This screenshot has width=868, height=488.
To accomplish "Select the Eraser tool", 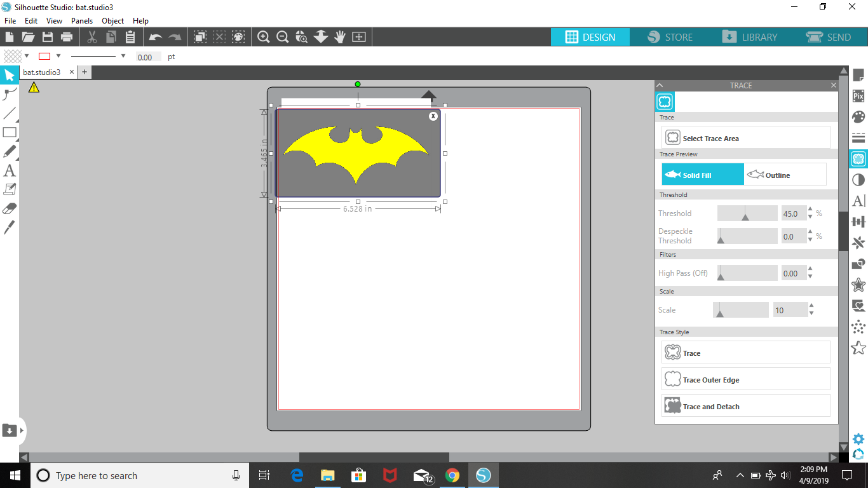I will coord(10,208).
